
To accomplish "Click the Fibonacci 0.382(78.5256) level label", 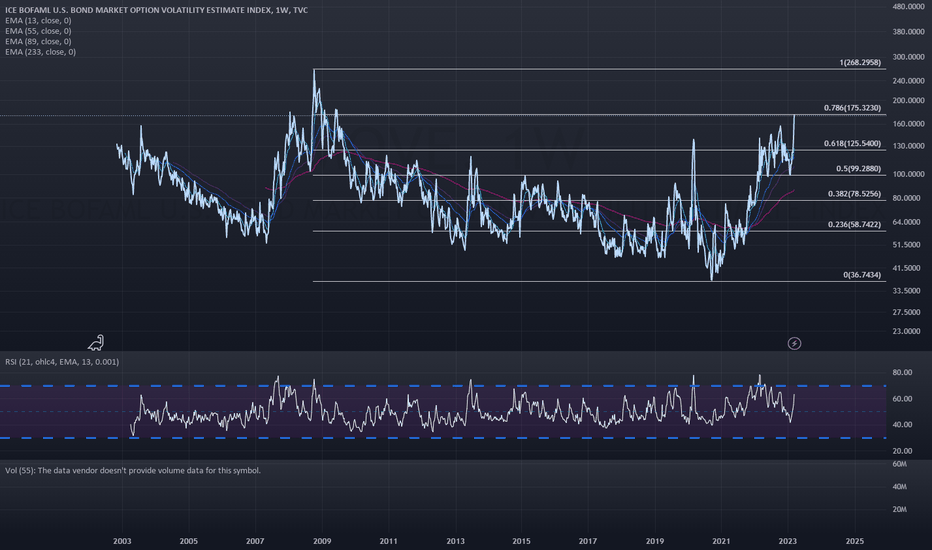I will click(854, 194).
